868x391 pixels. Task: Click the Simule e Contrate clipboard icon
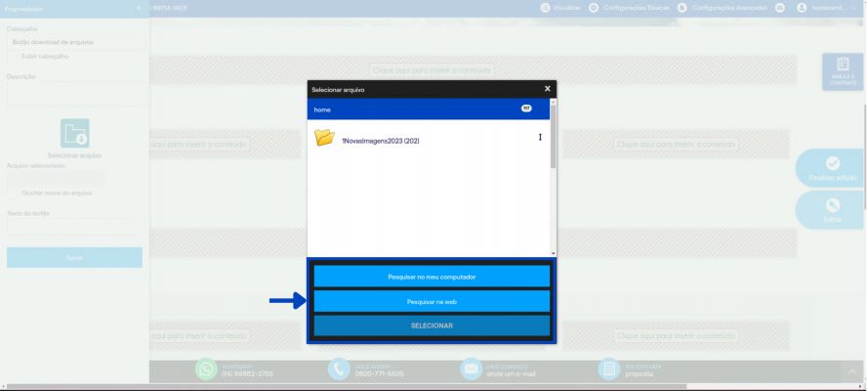pos(843,65)
